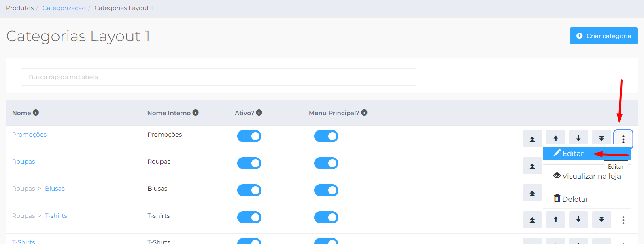Toggle Ativo switch for Roupas > T-shirts
The height and width of the screenshot is (244, 644).
[249, 217]
